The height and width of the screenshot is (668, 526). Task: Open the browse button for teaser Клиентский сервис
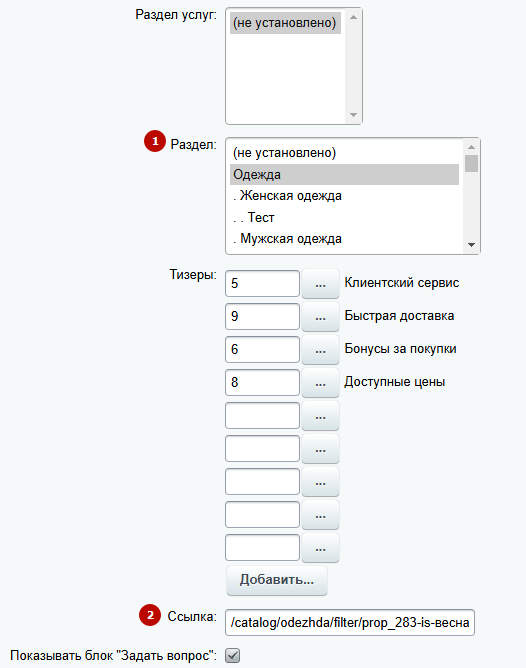(x=320, y=284)
